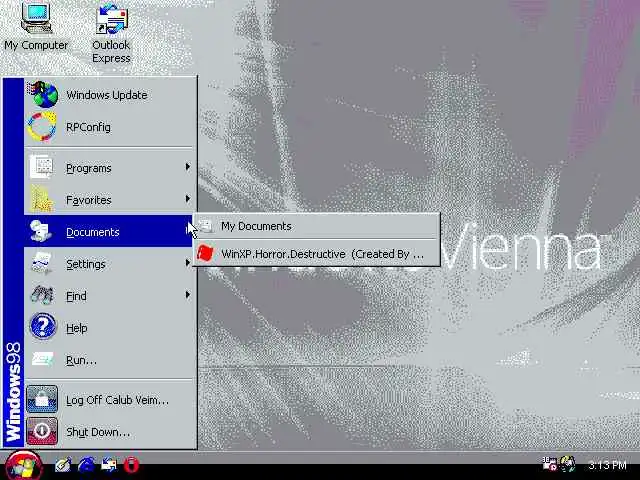Screen dimensions: 640x480
Task: Open the WinXP.Horror.Destructive recent document
Action: point(316,253)
